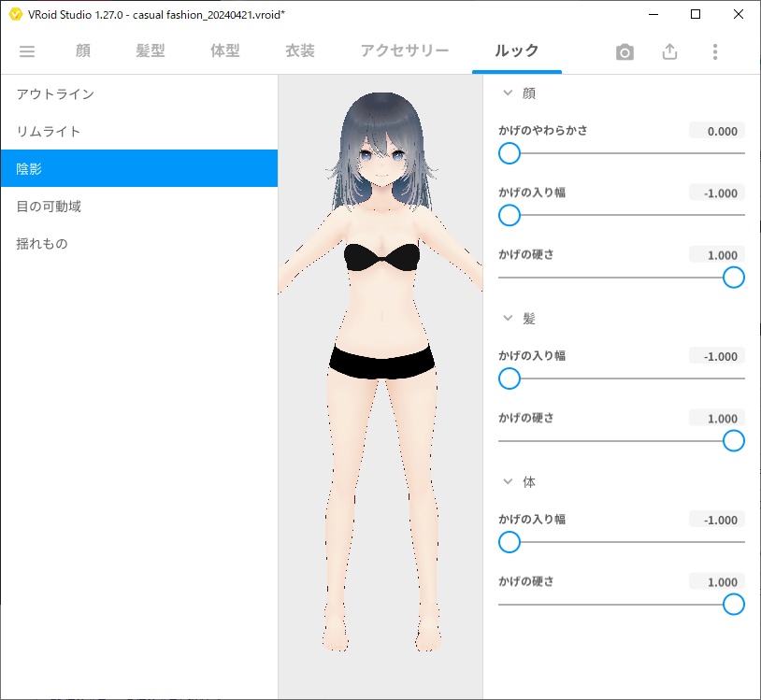Open the アクセサリー editor

coord(404,51)
